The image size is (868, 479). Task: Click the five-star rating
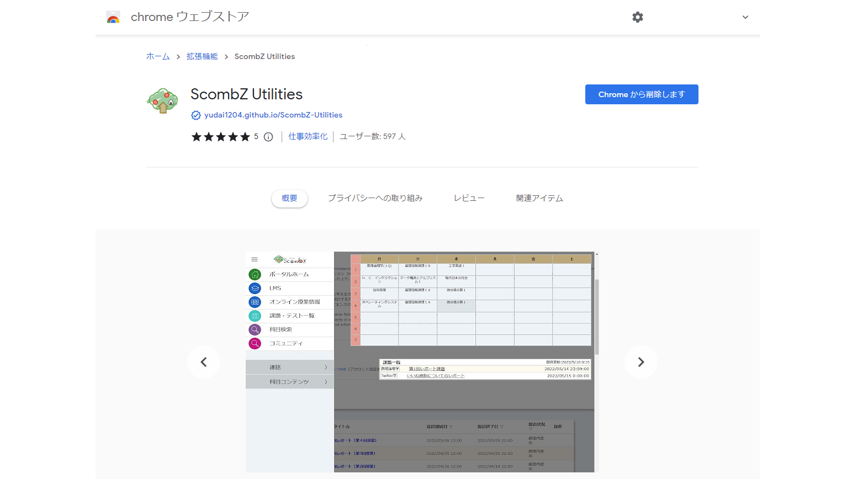[220, 137]
